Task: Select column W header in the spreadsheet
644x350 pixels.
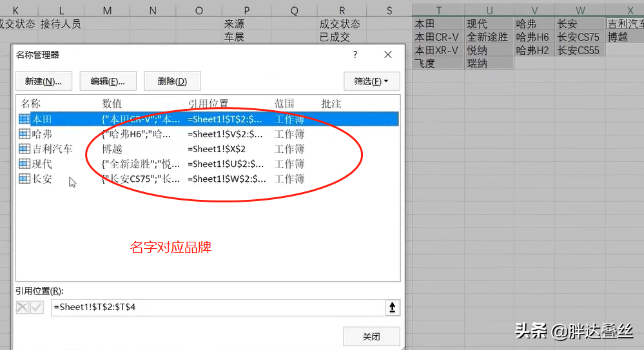Action: [x=580, y=11]
